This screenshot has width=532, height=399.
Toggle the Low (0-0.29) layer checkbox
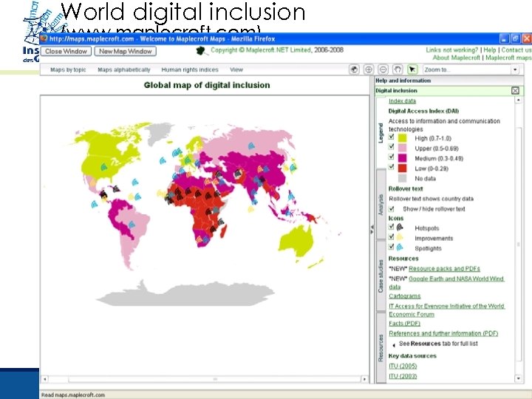pos(391,166)
